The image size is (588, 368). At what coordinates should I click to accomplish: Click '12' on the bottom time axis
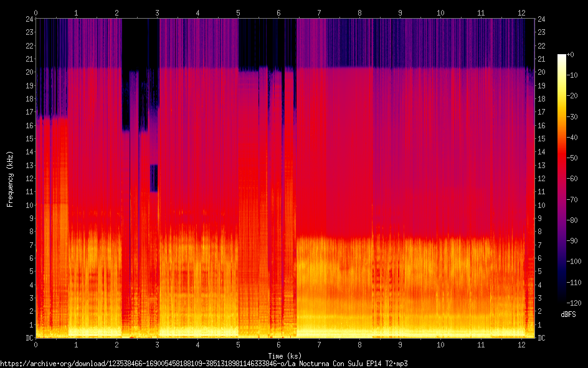coord(521,345)
